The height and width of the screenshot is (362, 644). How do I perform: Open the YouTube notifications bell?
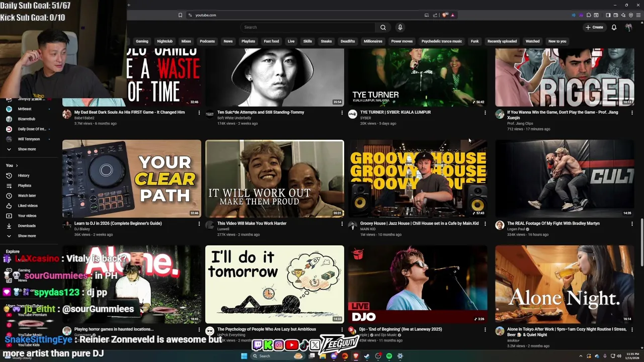pos(614,27)
